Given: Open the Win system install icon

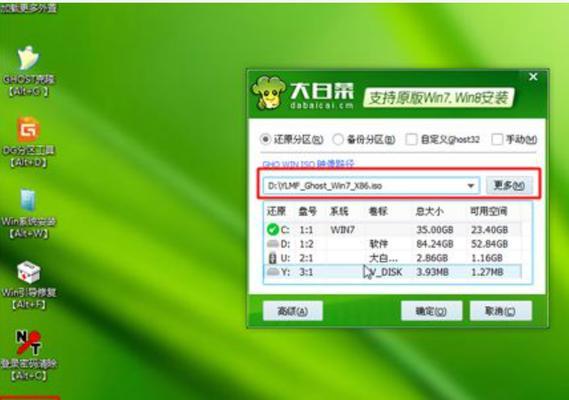Looking at the screenshot, I should tap(28, 200).
